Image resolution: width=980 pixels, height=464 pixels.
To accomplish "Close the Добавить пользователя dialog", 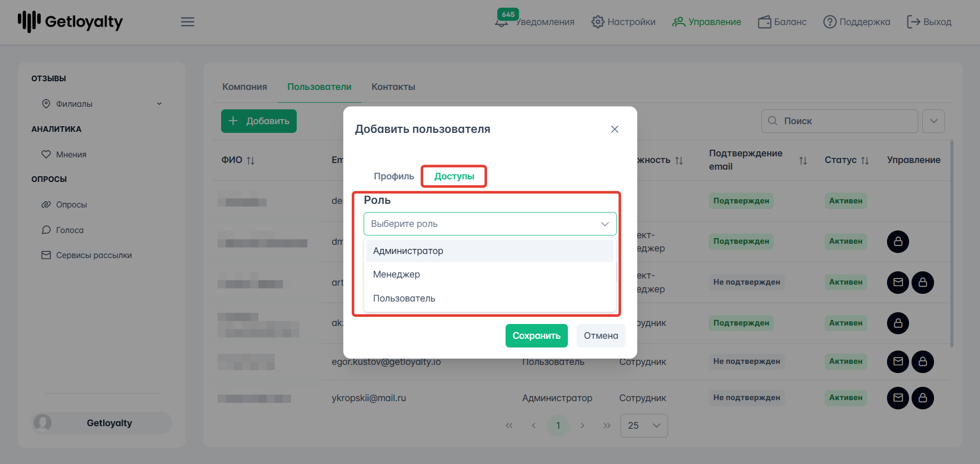I will pyautogui.click(x=614, y=129).
